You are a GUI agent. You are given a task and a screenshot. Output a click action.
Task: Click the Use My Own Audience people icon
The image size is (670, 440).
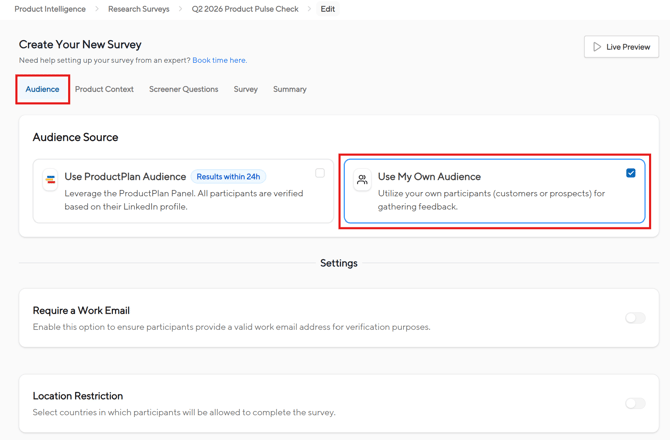(362, 180)
